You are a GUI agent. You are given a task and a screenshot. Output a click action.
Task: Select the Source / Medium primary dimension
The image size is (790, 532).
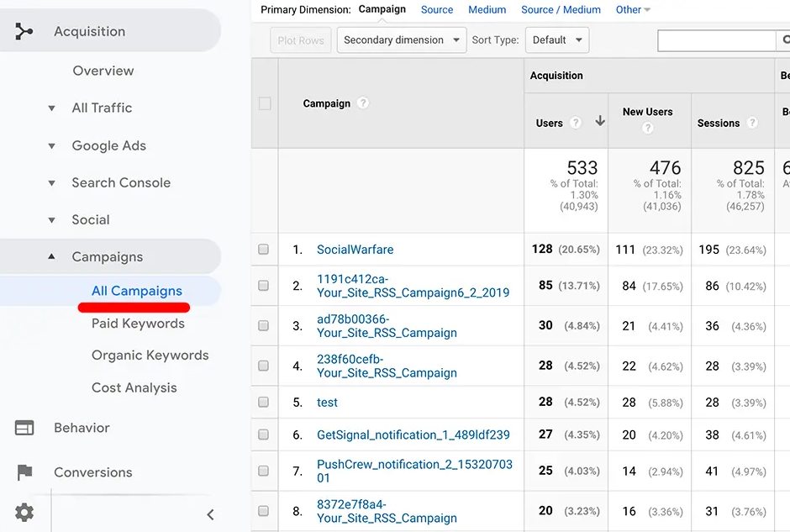point(561,10)
